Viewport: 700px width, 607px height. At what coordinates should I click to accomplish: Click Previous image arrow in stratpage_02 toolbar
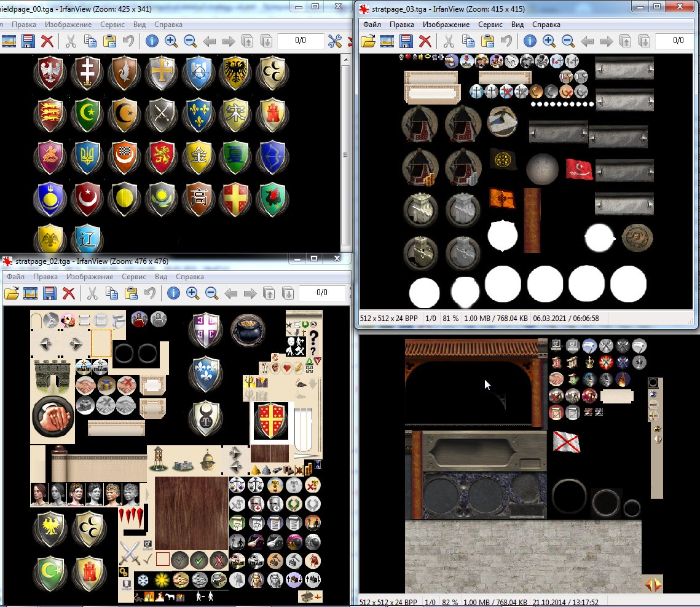(231, 293)
